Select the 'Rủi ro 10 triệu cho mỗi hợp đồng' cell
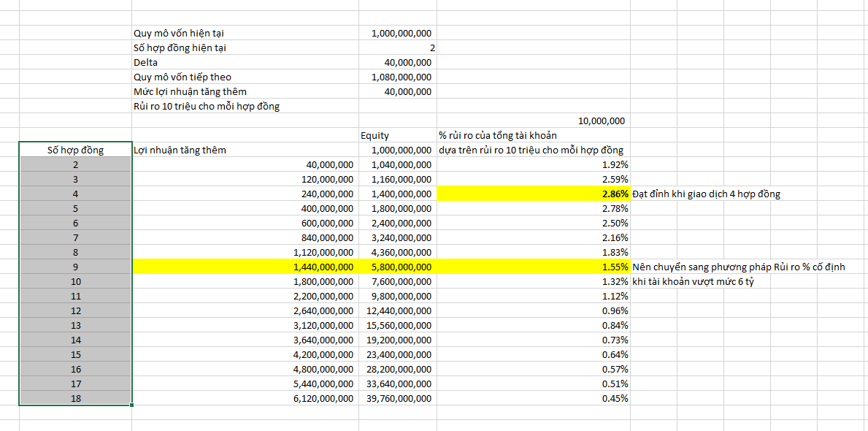 point(207,106)
